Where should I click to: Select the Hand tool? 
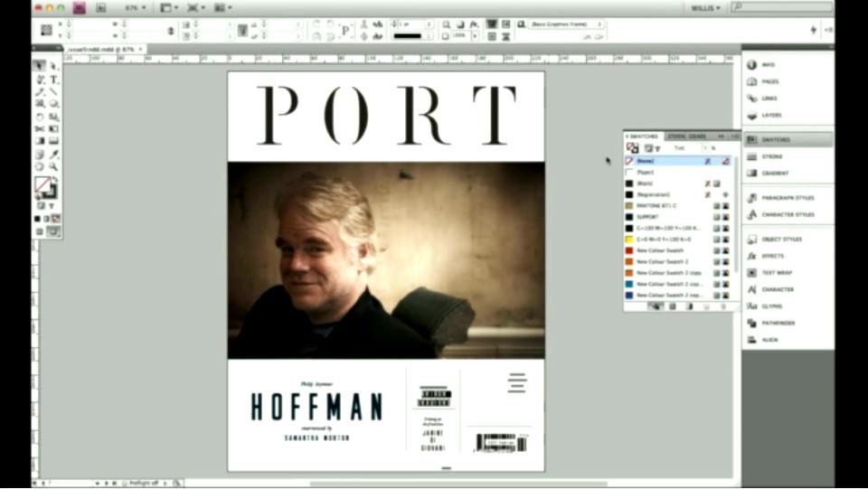point(40,166)
